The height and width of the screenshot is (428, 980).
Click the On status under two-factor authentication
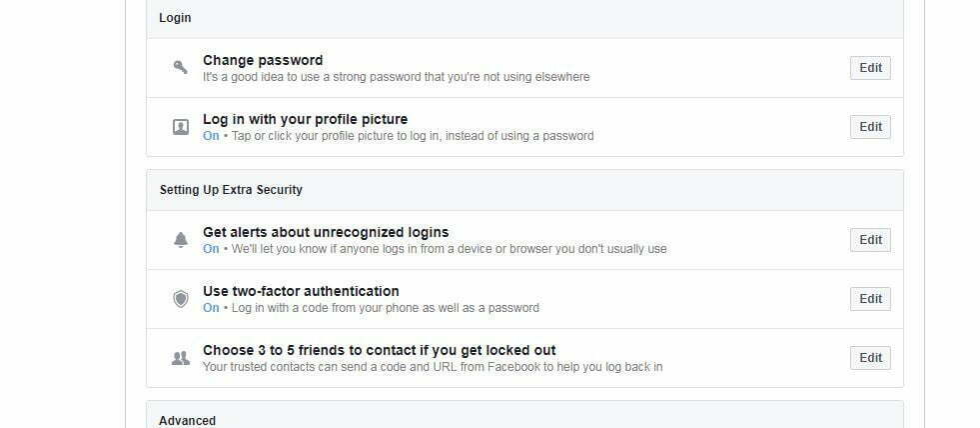(211, 308)
